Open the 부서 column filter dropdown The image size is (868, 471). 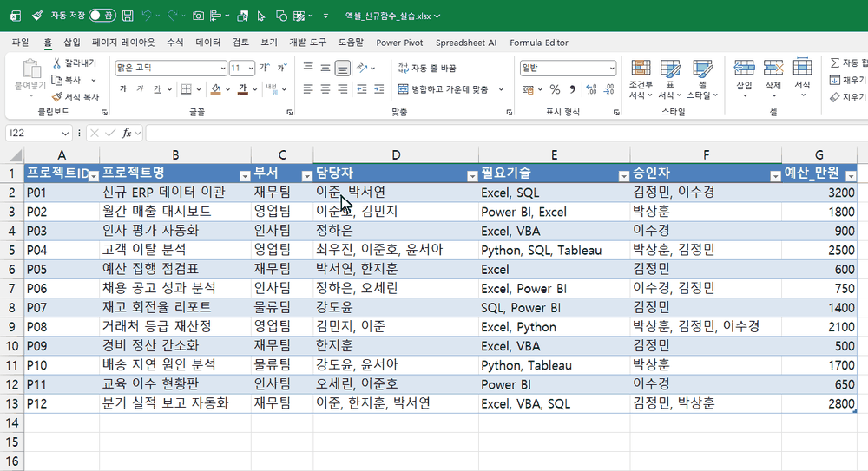tap(306, 176)
